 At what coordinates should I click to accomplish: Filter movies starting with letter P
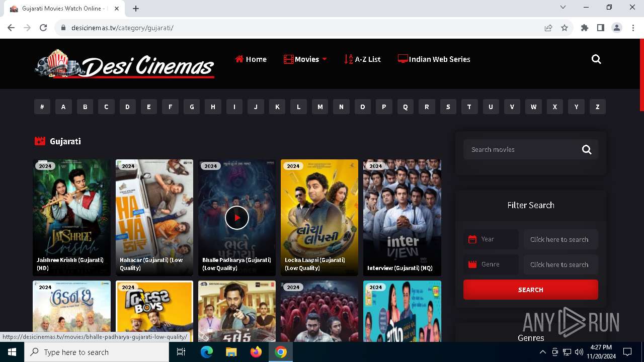tap(384, 107)
